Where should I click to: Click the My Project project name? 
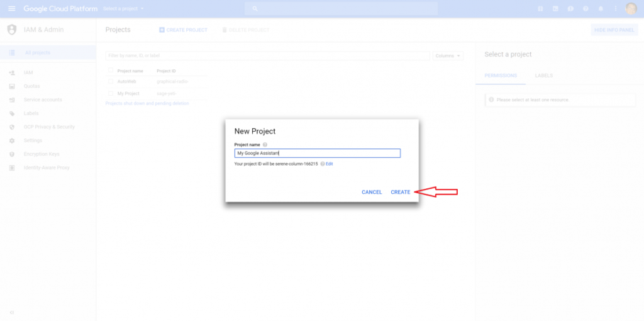(x=128, y=93)
